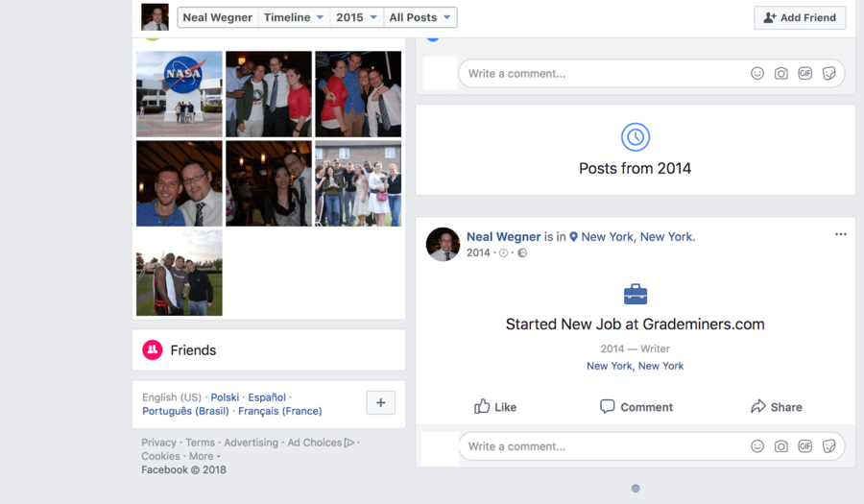
Task: Click the plus button for more languages
Action: pyautogui.click(x=381, y=402)
